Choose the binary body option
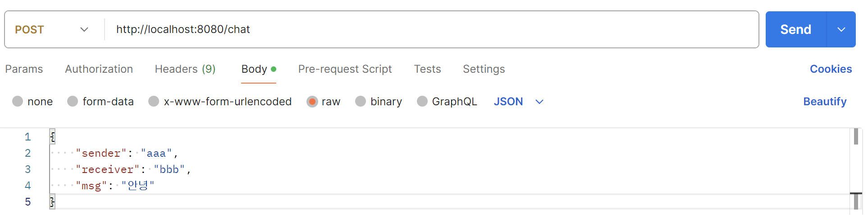The width and height of the screenshot is (868, 215). [361, 101]
